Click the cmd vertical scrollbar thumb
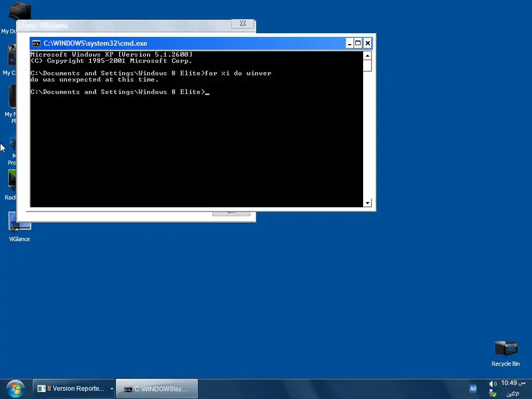This screenshot has height=399, width=532. click(x=367, y=66)
